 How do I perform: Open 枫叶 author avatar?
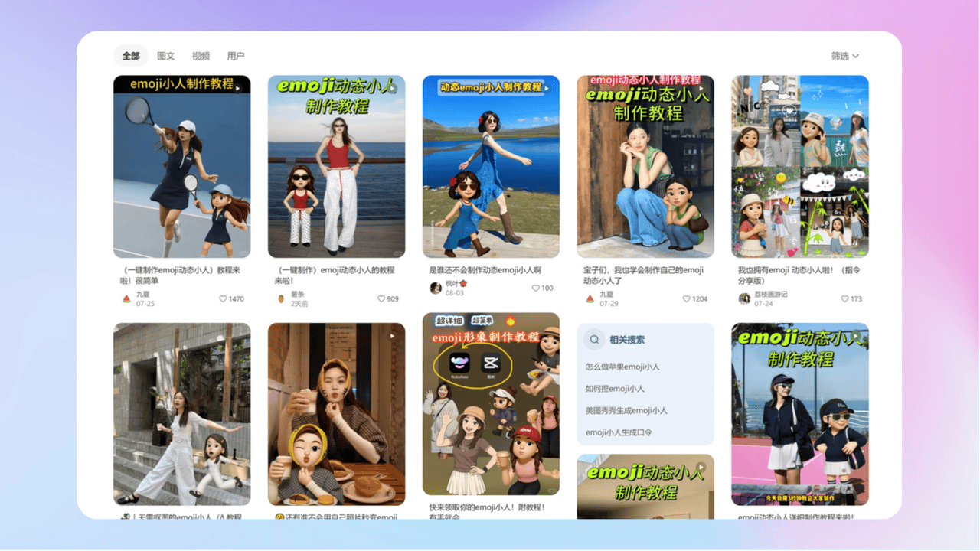pos(436,288)
